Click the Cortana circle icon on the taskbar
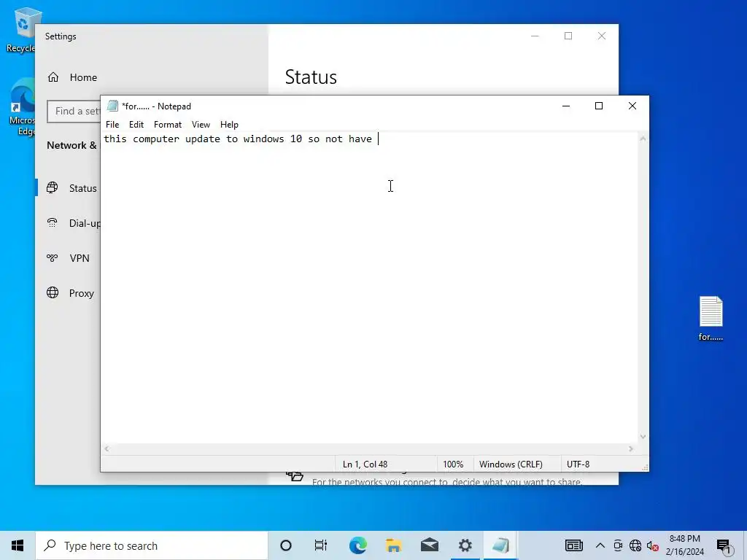Screen dimensions: 747x560 286,545
